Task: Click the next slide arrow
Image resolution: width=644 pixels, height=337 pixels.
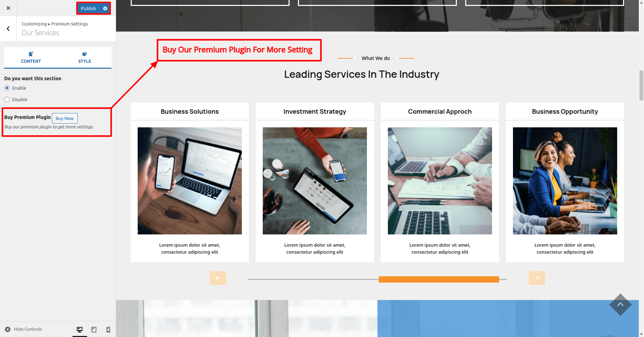Action: tap(537, 278)
